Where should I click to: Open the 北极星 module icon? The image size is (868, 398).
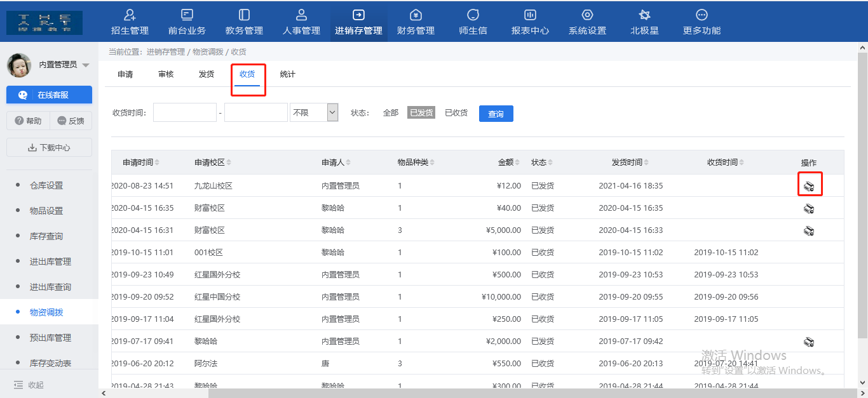coord(644,15)
